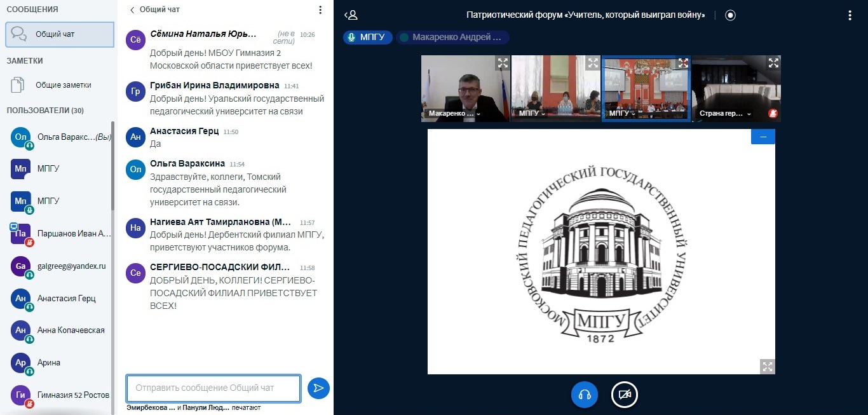Click the Общие заметки notes icon
868x415 pixels.
pyautogui.click(x=18, y=85)
